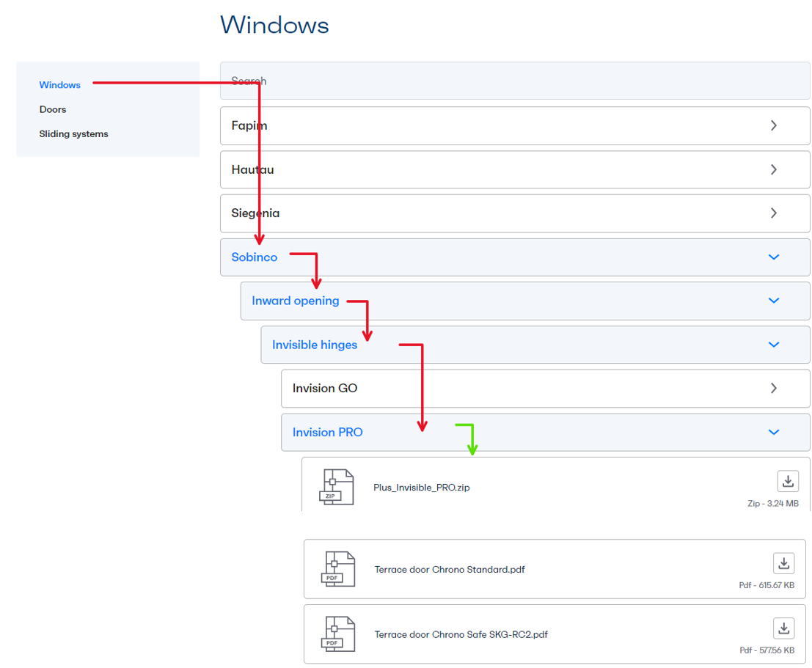Collapse the Invisible hinges chevron
Viewport: 812px width, 668px height.
click(774, 345)
